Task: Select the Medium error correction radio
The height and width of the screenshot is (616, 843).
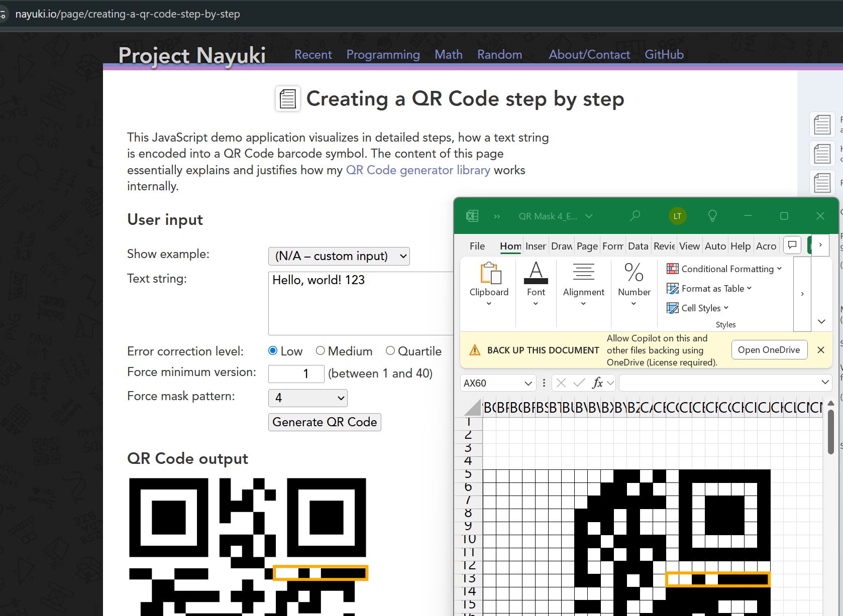Action: 320,350
